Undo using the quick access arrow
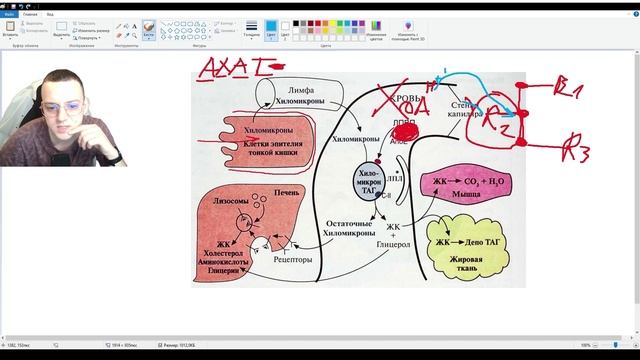The width and height of the screenshot is (640, 360). [x=21, y=7]
